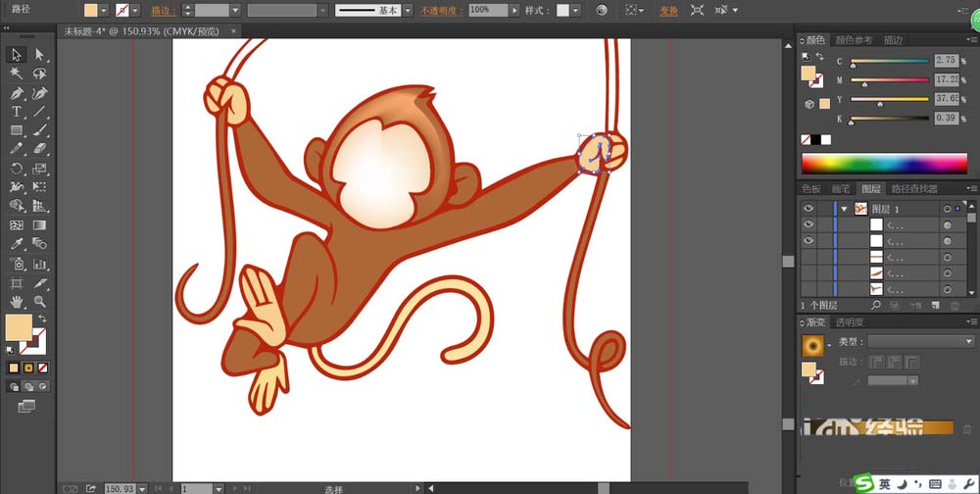
Task: Pick the Pencil tool
Action: [x=17, y=149]
